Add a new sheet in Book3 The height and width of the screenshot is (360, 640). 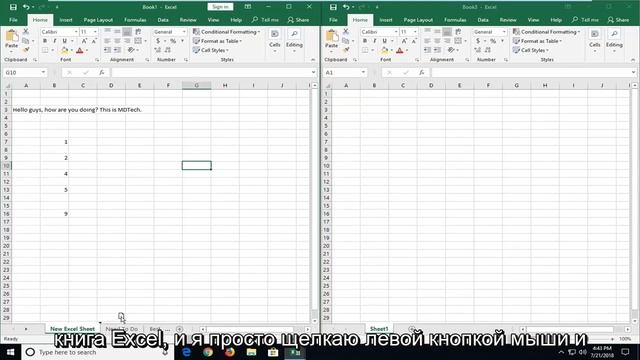pyautogui.click(x=412, y=329)
